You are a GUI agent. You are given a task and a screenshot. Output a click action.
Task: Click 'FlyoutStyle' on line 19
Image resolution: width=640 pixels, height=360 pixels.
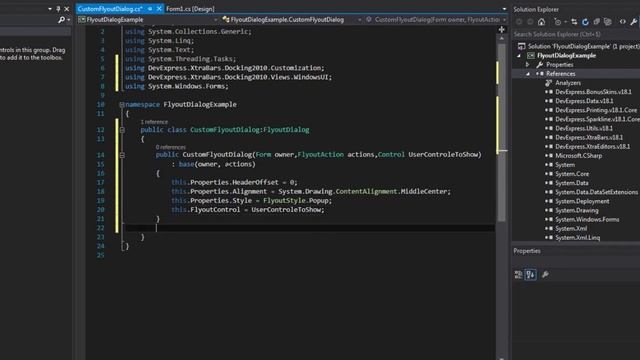[284, 201]
